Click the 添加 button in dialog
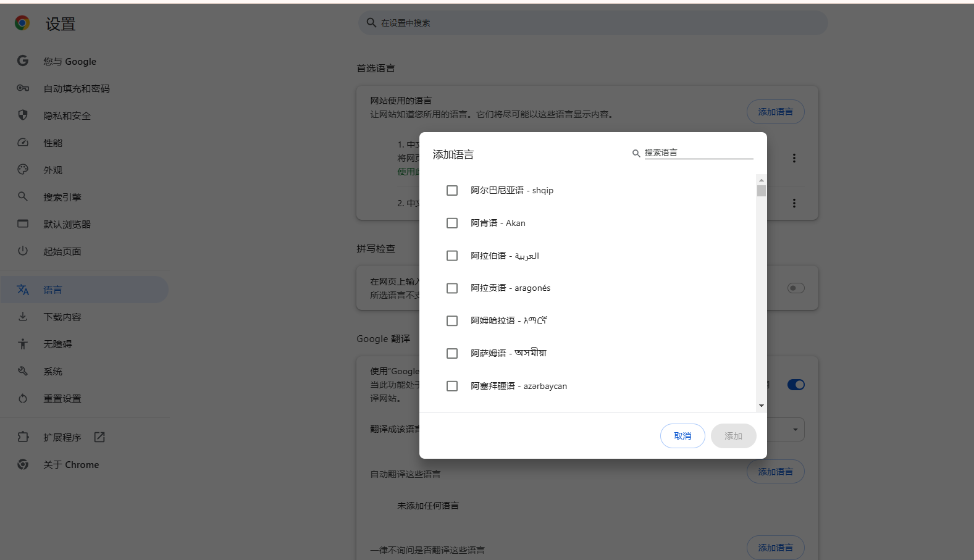The width and height of the screenshot is (974, 560). (733, 436)
